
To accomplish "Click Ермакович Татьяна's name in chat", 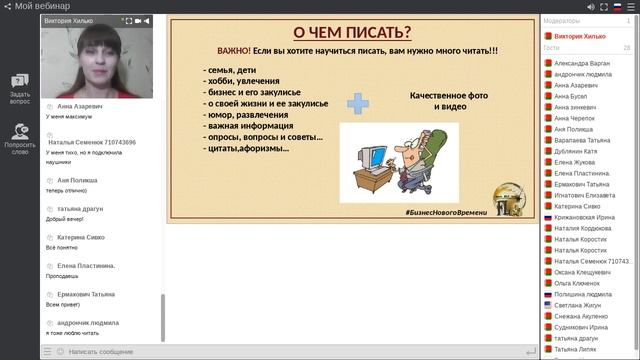I will (86, 295).
